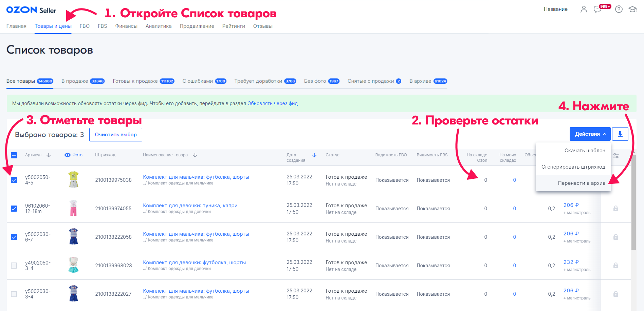Screen dimensions: 644x311
Task: Collapse the Действия dropdown button
Action: (x=590, y=134)
